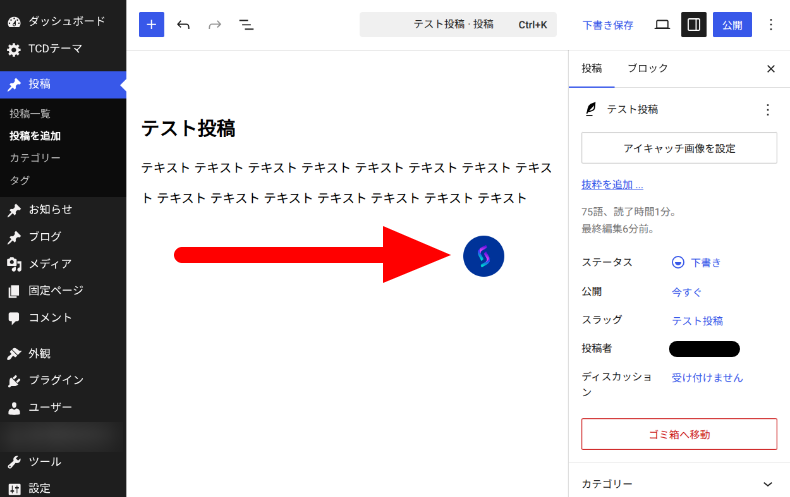Click アイキャッチ画像を設定 button
This screenshot has height=497, width=790.
click(679, 148)
